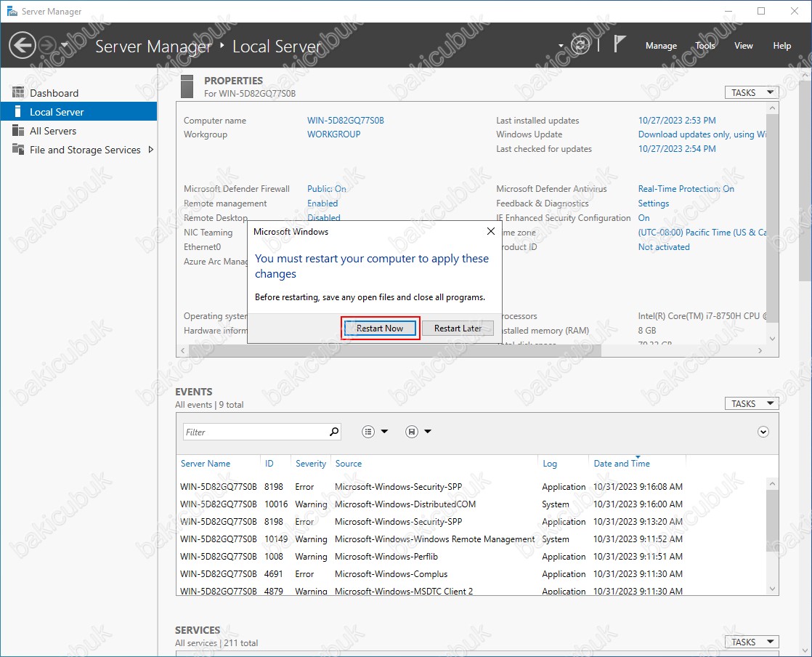Select event 1008 Perflib warning row
The image size is (812, 657).
tap(471, 557)
